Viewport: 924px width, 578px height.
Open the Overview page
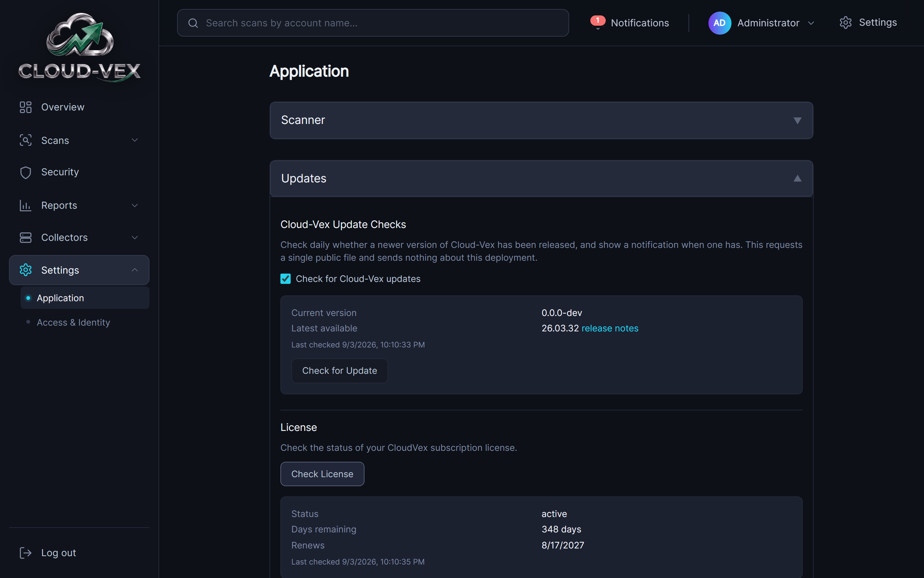click(63, 107)
